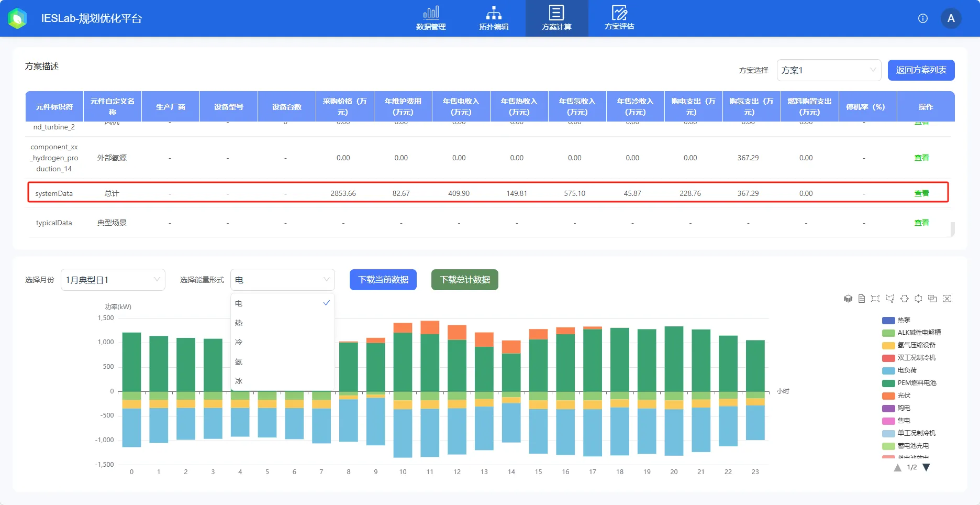Choose 氢 in the energy dropdown list

[283, 361]
